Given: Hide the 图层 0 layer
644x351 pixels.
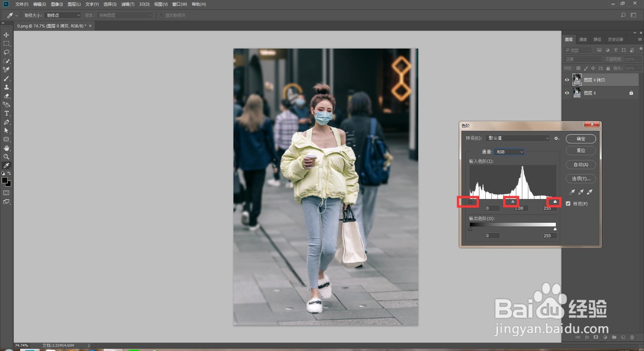Looking at the screenshot, I should (567, 93).
